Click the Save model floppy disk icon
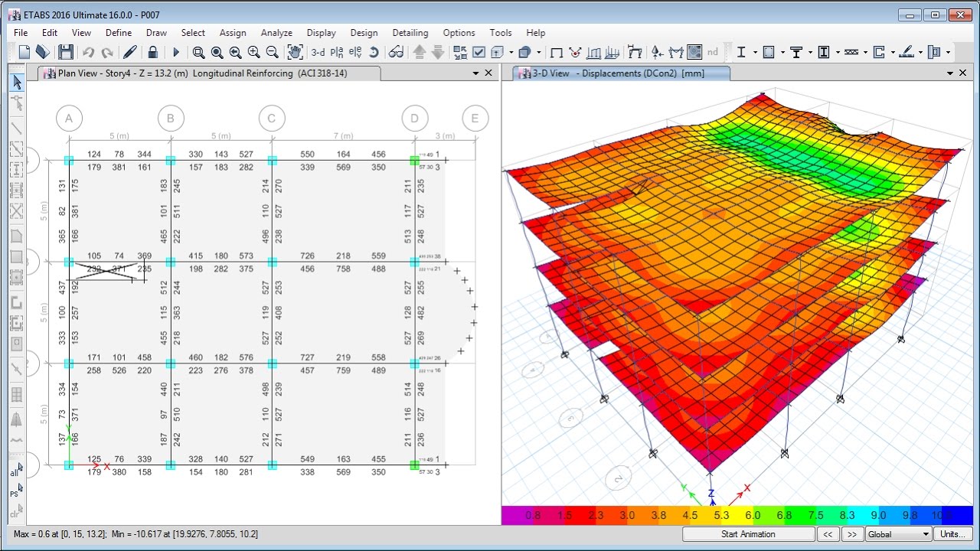 point(66,52)
